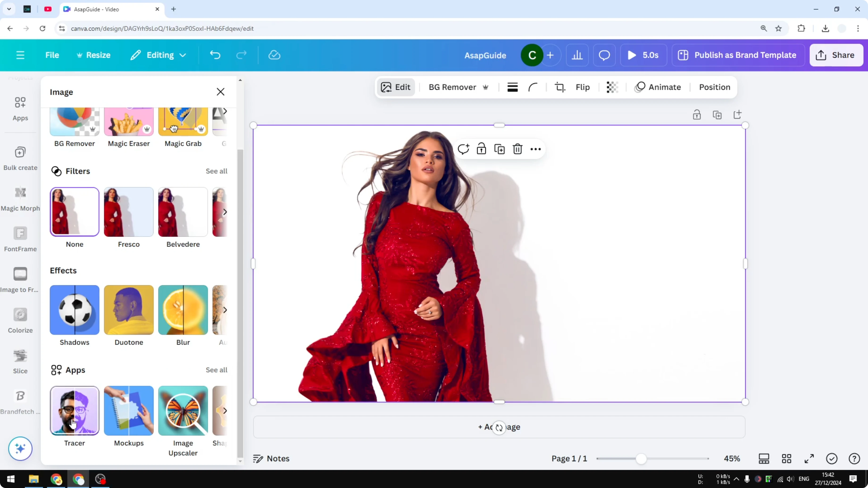Select the Tracer app thumbnail
Image resolution: width=868 pixels, height=488 pixels.
click(x=74, y=410)
